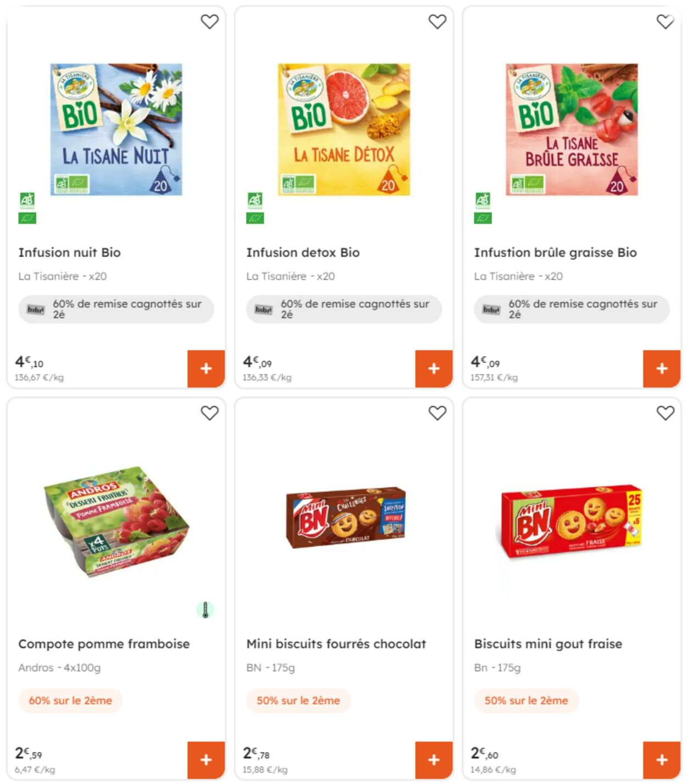Click heart icon on Mini biscuits fourrés chocolat

(437, 413)
